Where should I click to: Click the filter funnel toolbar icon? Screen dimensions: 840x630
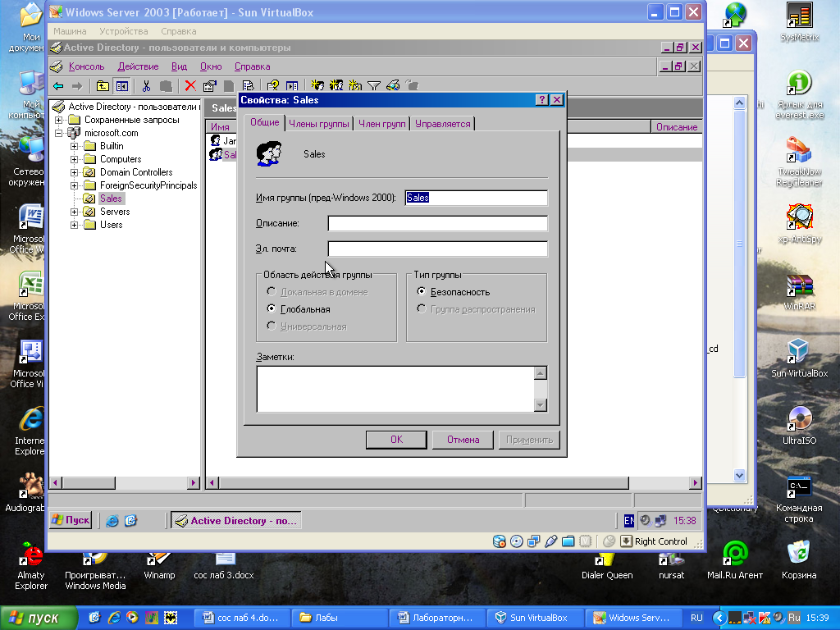[x=374, y=85]
